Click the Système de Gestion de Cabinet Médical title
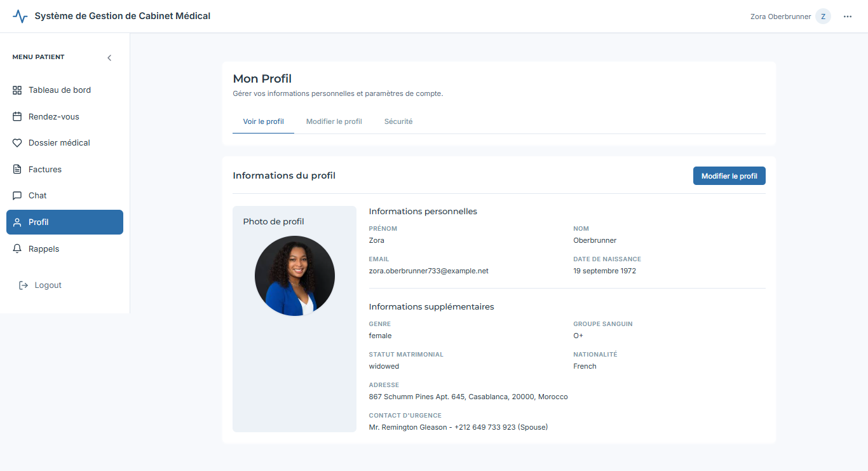The width and height of the screenshot is (868, 471). tap(122, 16)
